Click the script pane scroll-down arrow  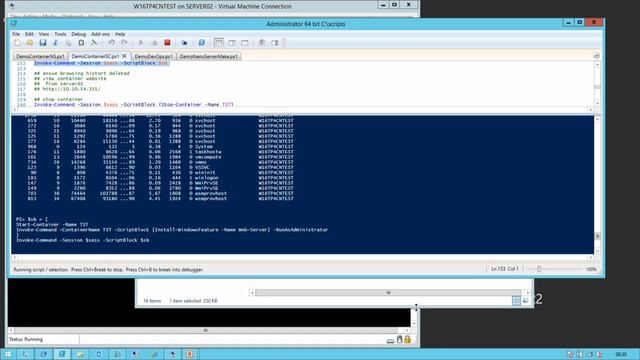tap(597, 104)
